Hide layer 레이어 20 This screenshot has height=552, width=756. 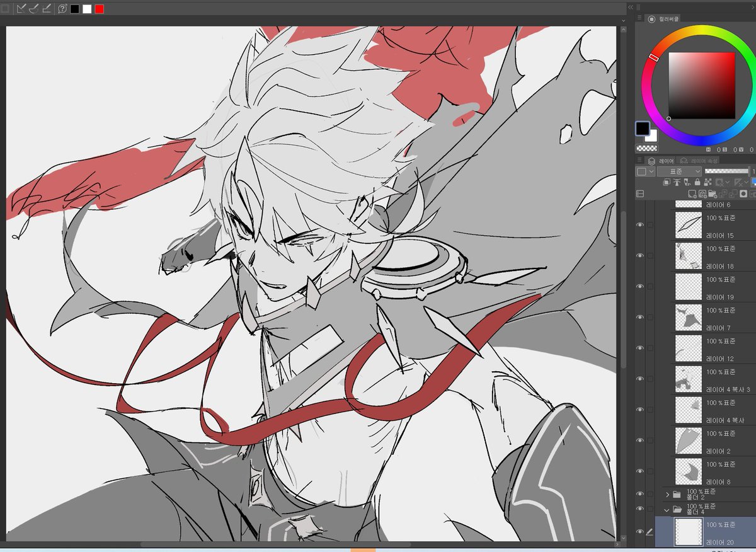[641, 532]
